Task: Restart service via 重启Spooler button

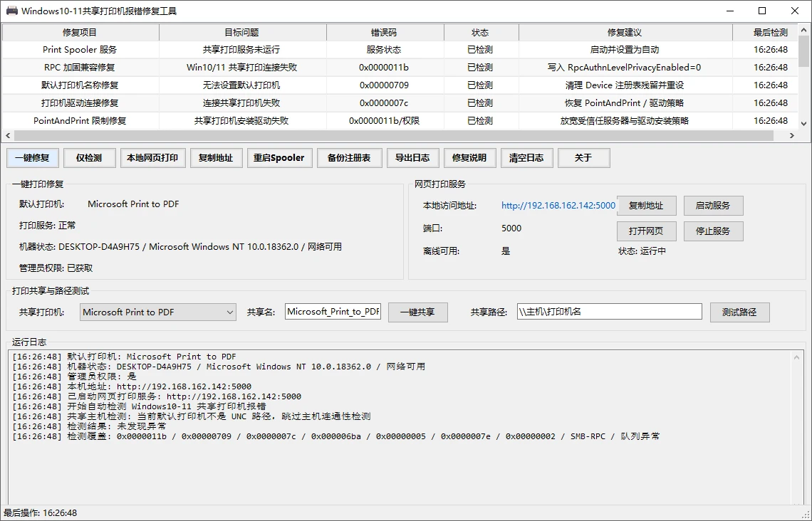Action: pos(279,158)
